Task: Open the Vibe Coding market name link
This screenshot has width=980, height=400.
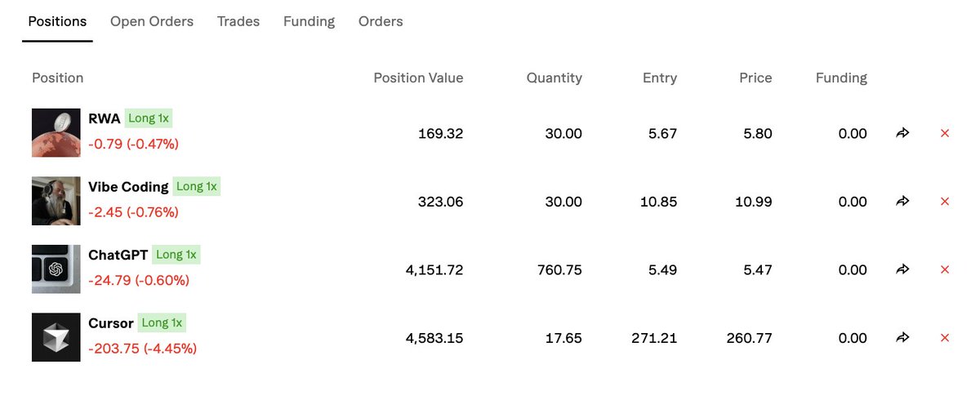Action: [128, 187]
